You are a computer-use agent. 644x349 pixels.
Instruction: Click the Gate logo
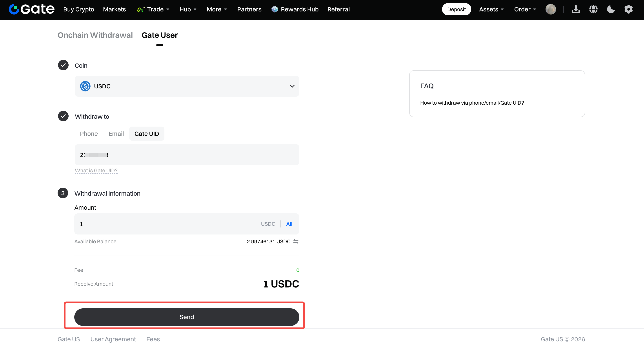(x=31, y=9)
